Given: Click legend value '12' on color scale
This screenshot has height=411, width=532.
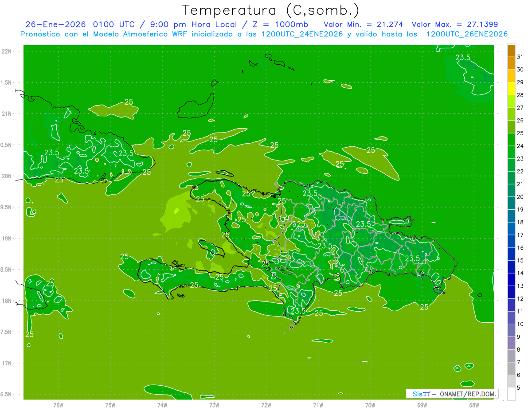Looking at the screenshot, I should [x=520, y=298].
